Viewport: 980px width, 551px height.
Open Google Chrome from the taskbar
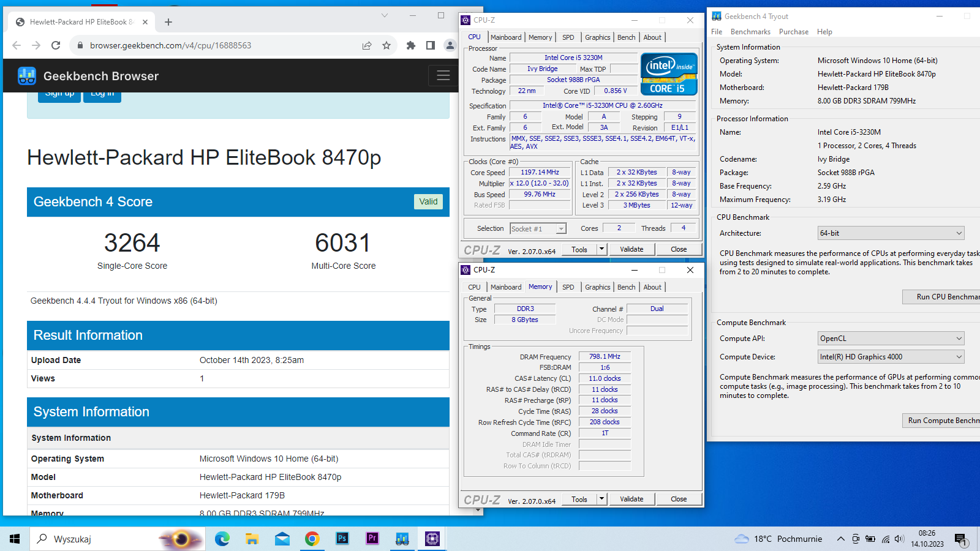[312, 539]
